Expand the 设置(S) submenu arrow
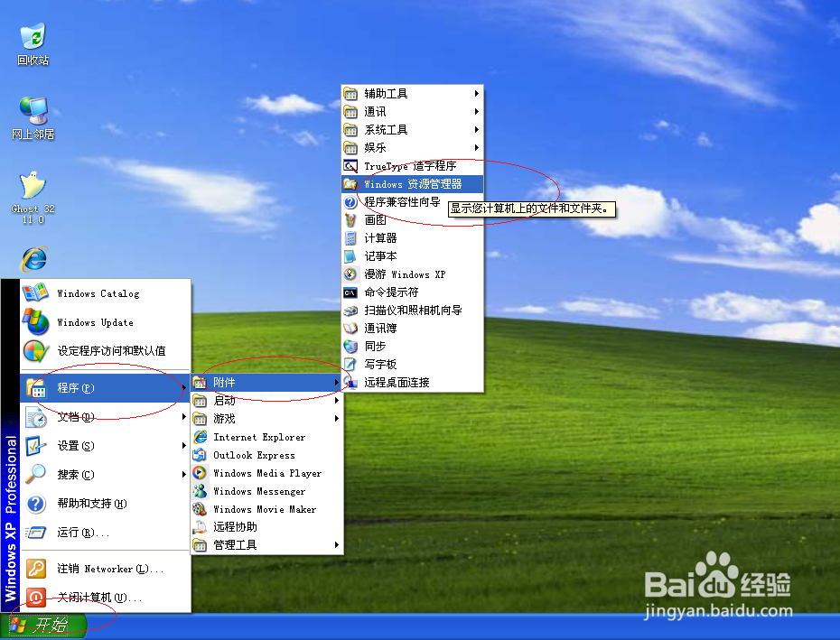The width and height of the screenshot is (840, 640). click(183, 446)
